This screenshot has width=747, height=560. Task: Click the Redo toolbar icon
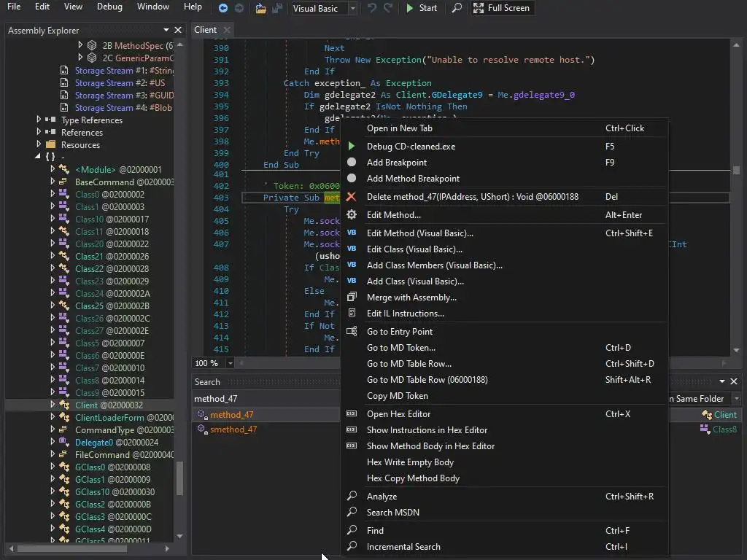coord(388,8)
